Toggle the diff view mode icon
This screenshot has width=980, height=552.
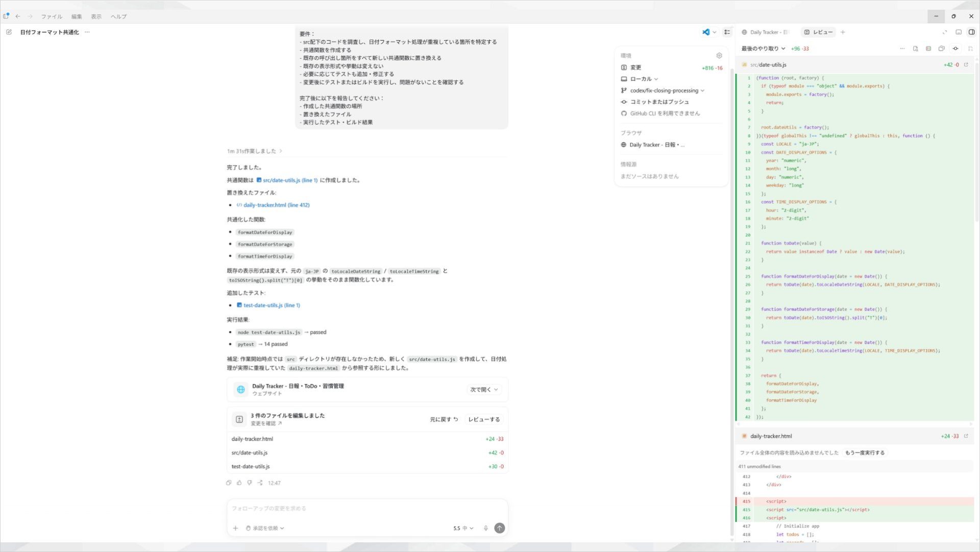point(928,49)
